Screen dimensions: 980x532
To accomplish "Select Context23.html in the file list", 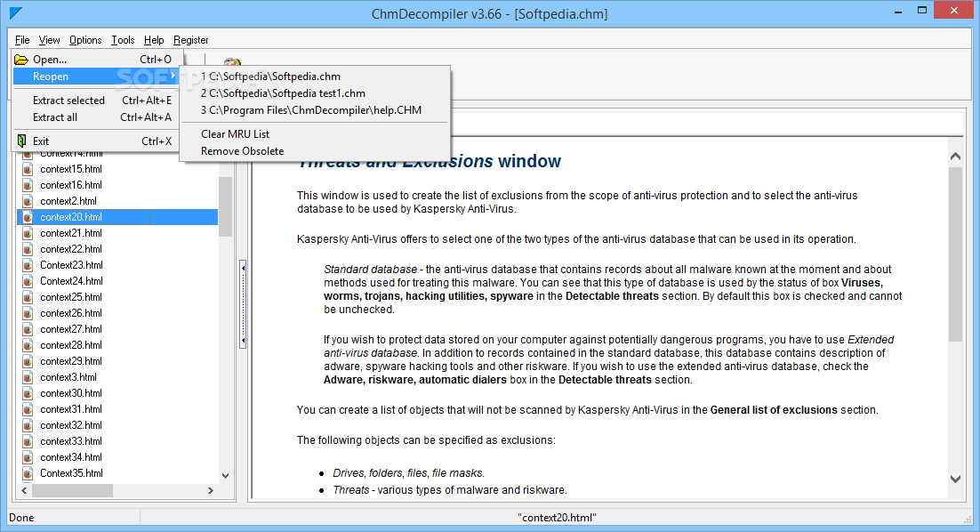I will [71, 265].
